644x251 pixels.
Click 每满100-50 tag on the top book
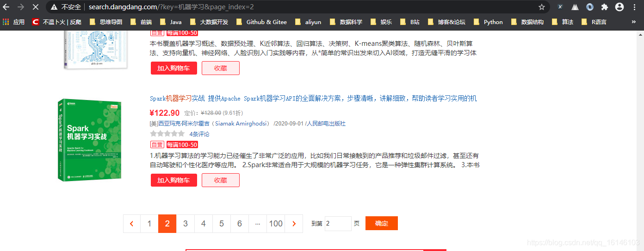182,33
